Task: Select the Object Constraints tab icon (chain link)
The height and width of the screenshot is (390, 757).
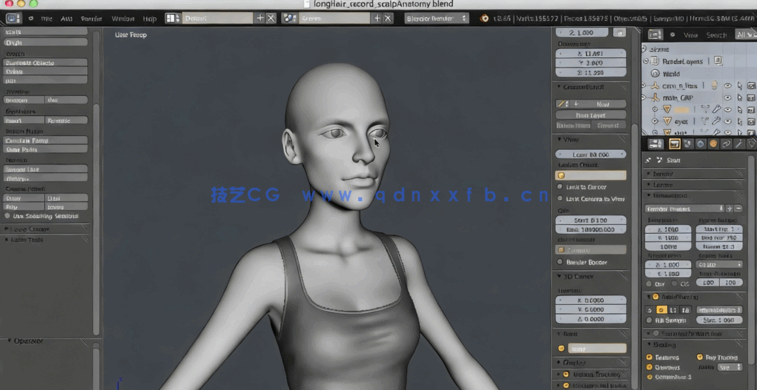Action: click(x=726, y=144)
